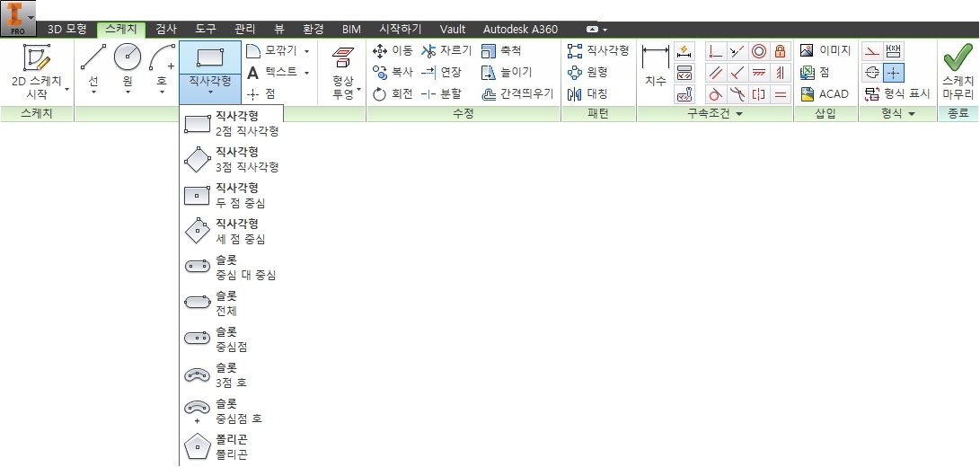Expand the Text (텍스트) dropdown arrow
The width and height of the screenshot is (980, 467).
point(307,73)
